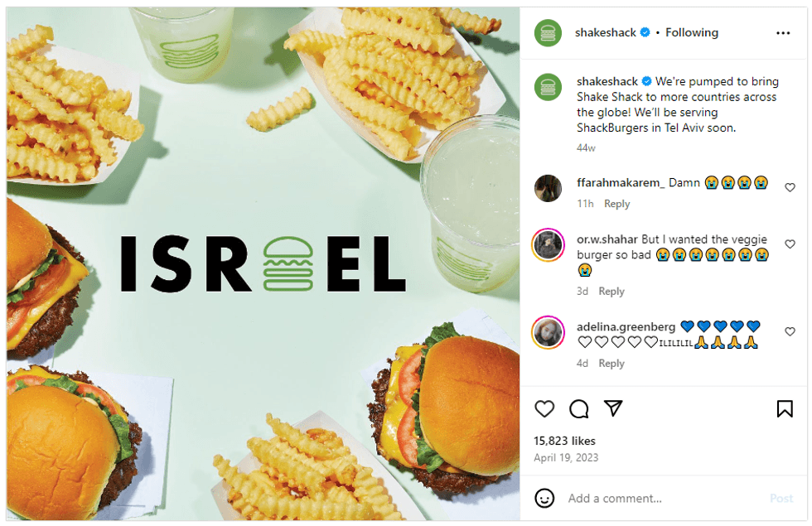812x526 pixels.
Task: Open or.w.shahar's profile avatar
Action: click(548, 245)
